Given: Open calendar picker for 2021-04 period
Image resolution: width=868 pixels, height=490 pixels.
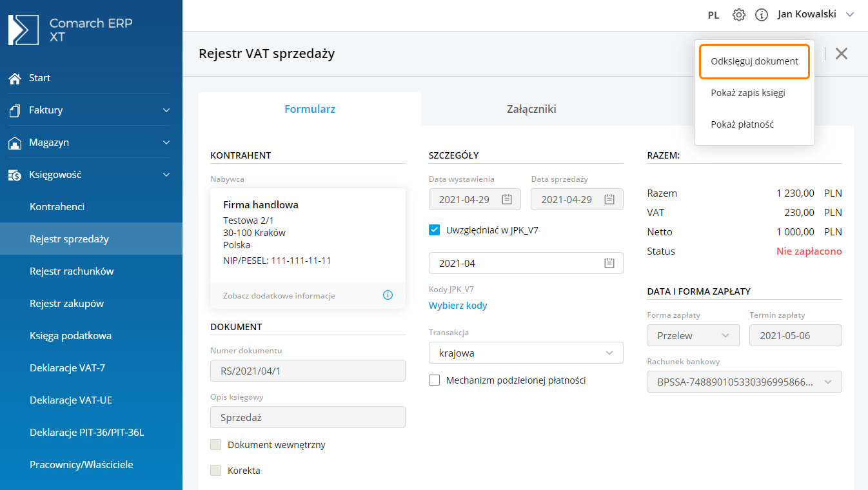Looking at the screenshot, I should [609, 263].
